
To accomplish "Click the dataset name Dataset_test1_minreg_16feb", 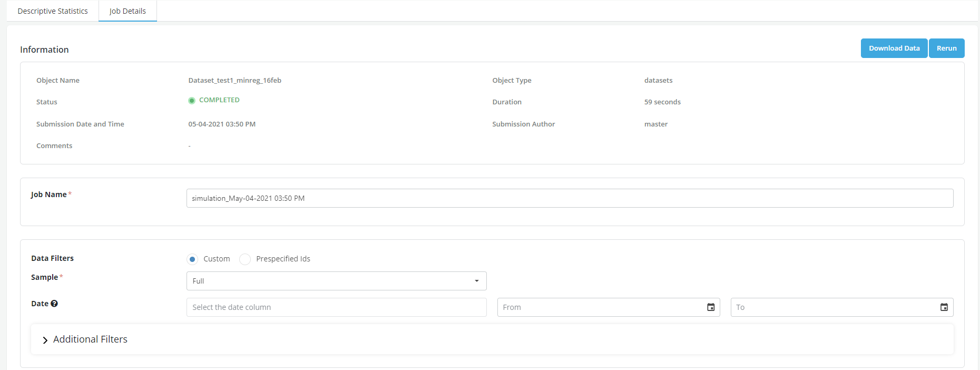I will [x=234, y=80].
